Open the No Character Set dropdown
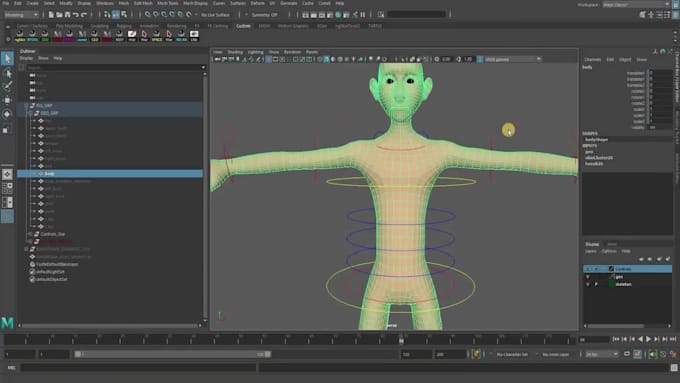The width and height of the screenshot is (680, 383). tap(512, 354)
